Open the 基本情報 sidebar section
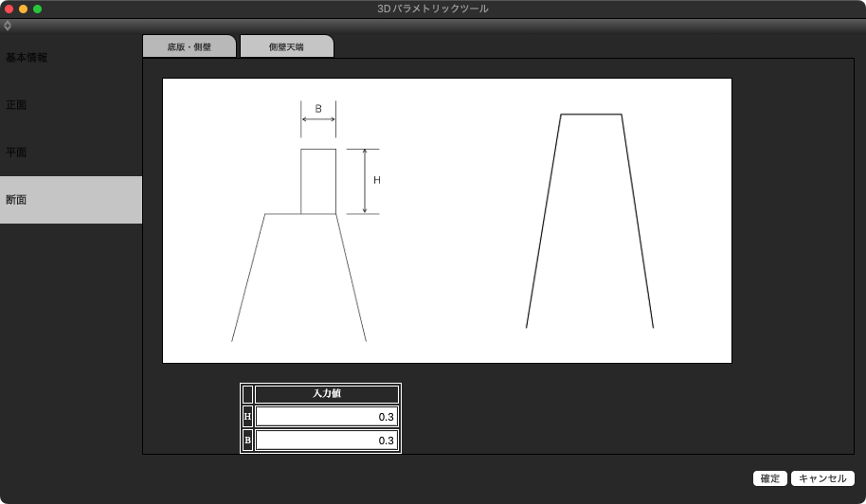Screen dimensions: 866x504 (x=27, y=58)
